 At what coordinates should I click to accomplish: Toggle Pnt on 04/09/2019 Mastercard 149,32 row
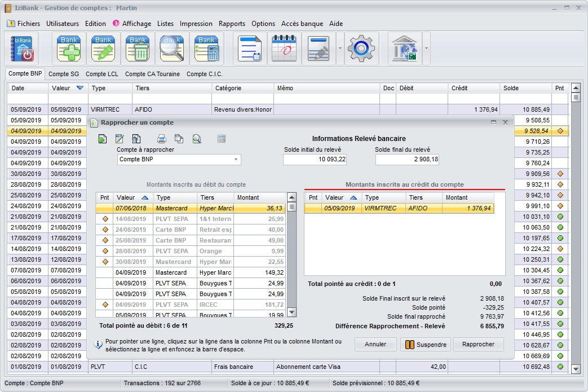tap(105, 272)
